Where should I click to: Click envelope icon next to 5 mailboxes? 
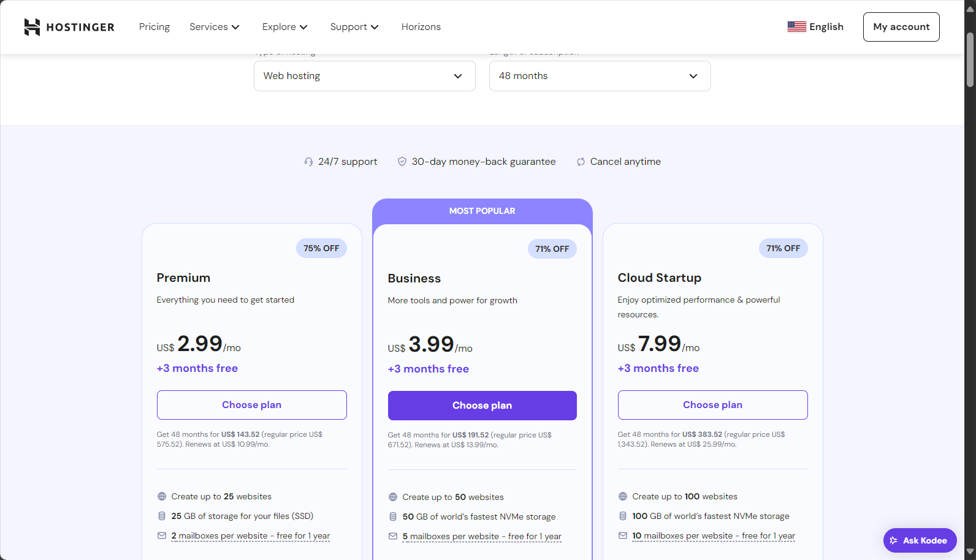393,536
